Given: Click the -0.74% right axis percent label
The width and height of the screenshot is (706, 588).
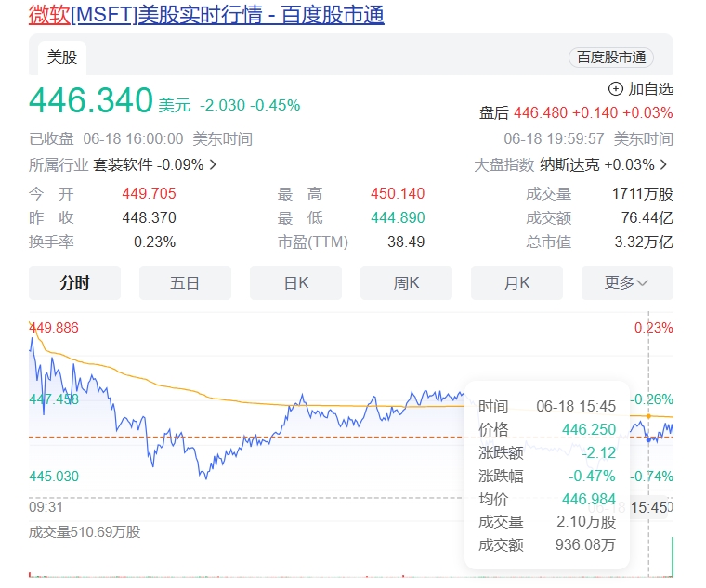Looking at the screenshot, I should (651, 476).
